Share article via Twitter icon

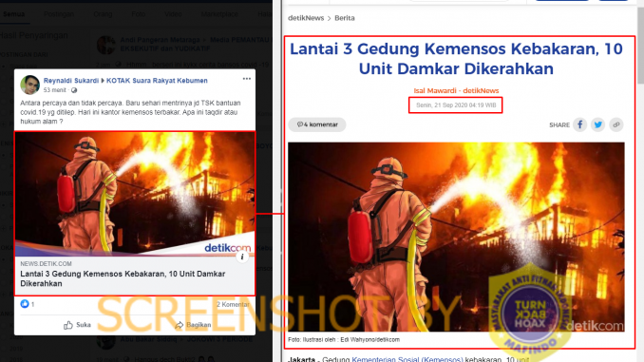[598, 124]
